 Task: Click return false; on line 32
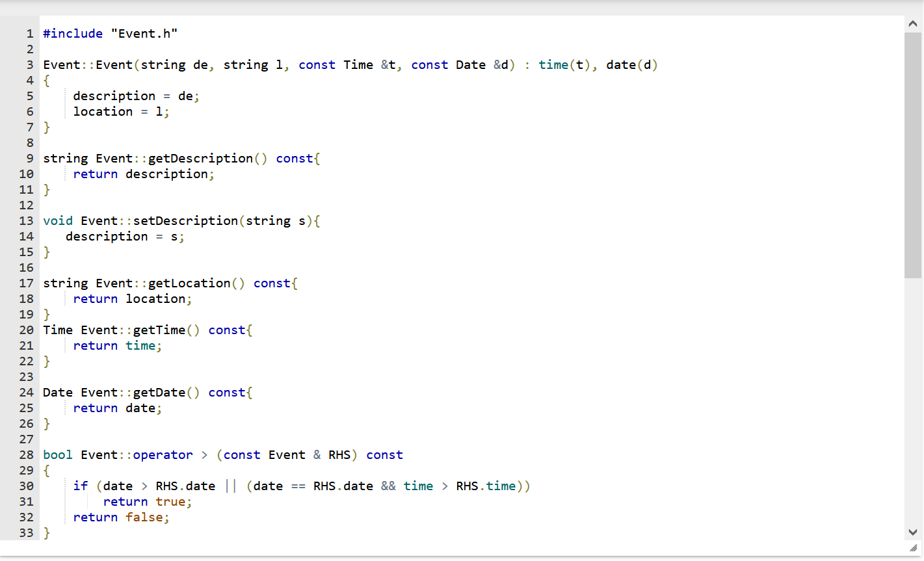pyautogui.click(x=122, y=517)
